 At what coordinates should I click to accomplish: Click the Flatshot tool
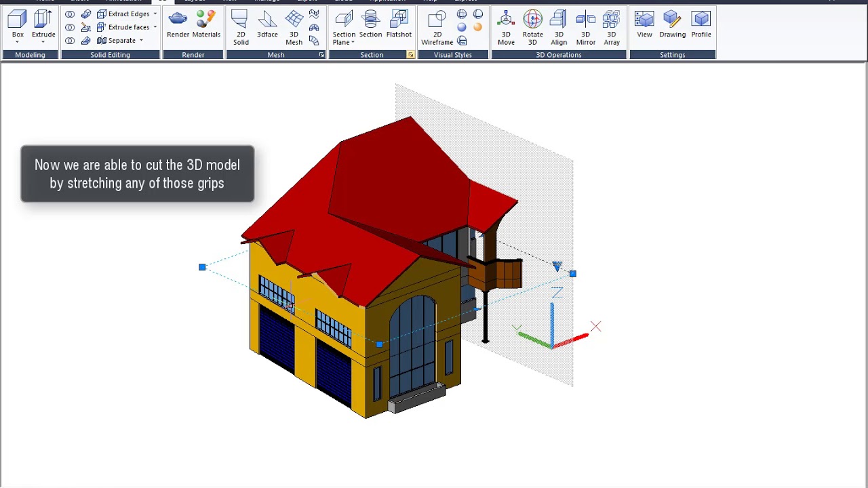399,24
